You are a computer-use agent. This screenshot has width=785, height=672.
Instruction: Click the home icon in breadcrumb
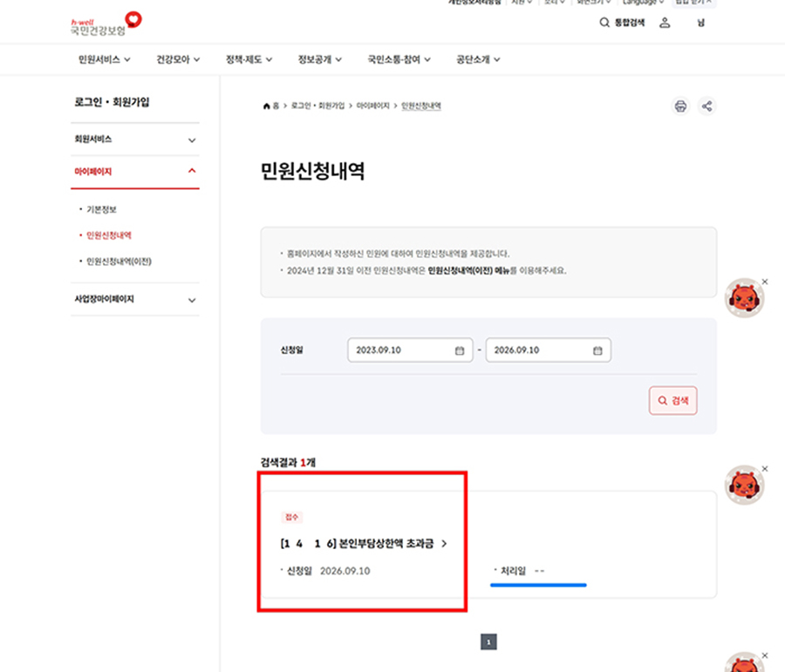(266, 106)
